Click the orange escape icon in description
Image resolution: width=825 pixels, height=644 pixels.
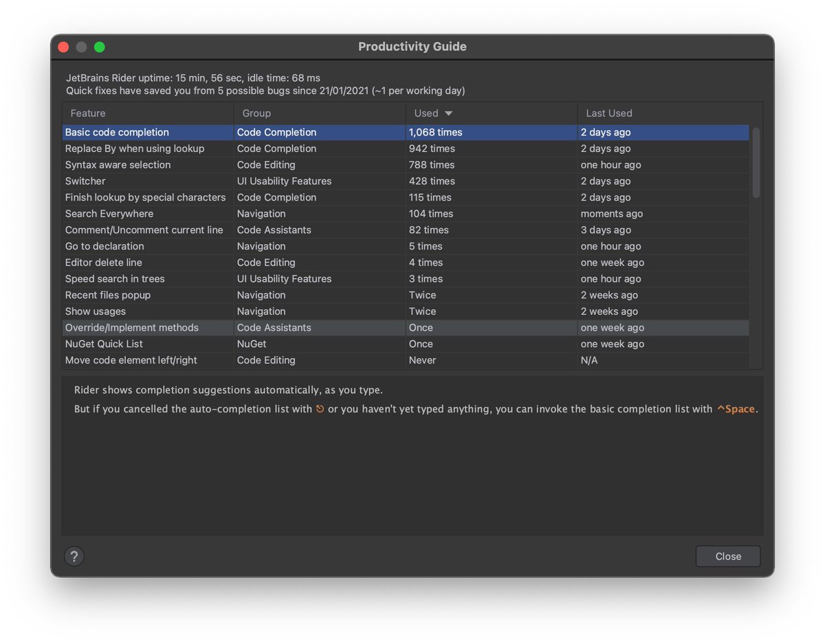click(320, 409)
